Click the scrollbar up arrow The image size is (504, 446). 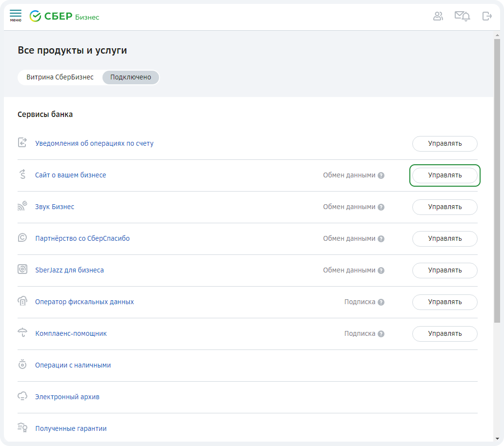coord(497,35)
